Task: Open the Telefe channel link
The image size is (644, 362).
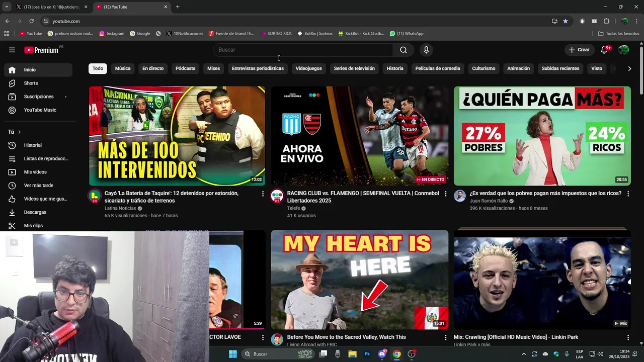Action: 293,208
